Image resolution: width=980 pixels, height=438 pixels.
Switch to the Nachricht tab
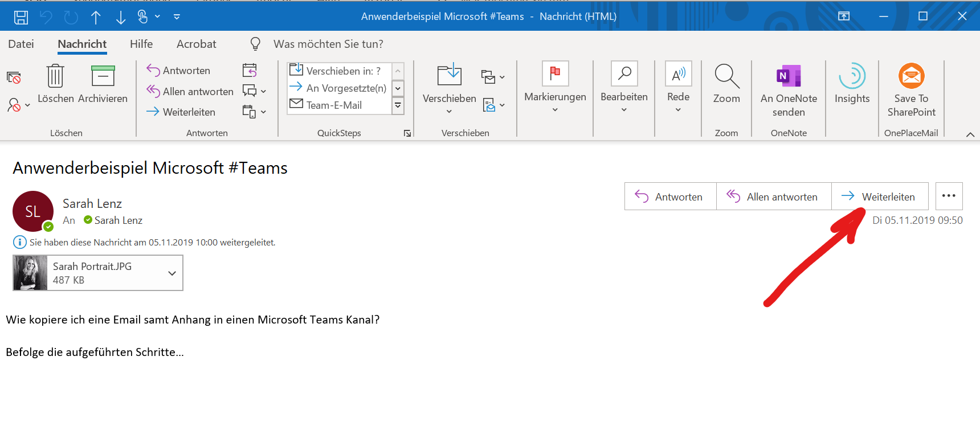click(82, 44)
